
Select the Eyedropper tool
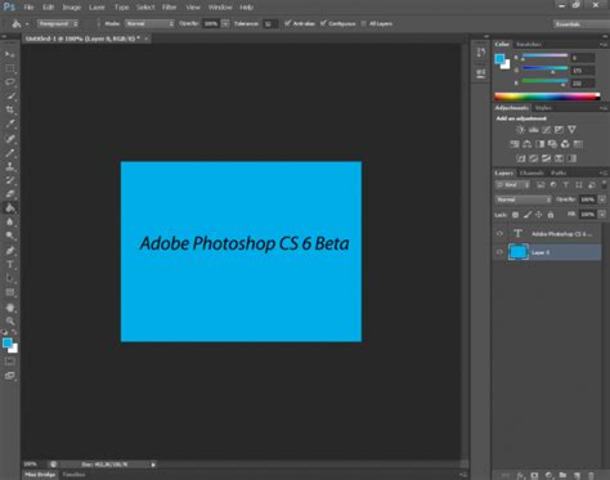tap(10, 124)
